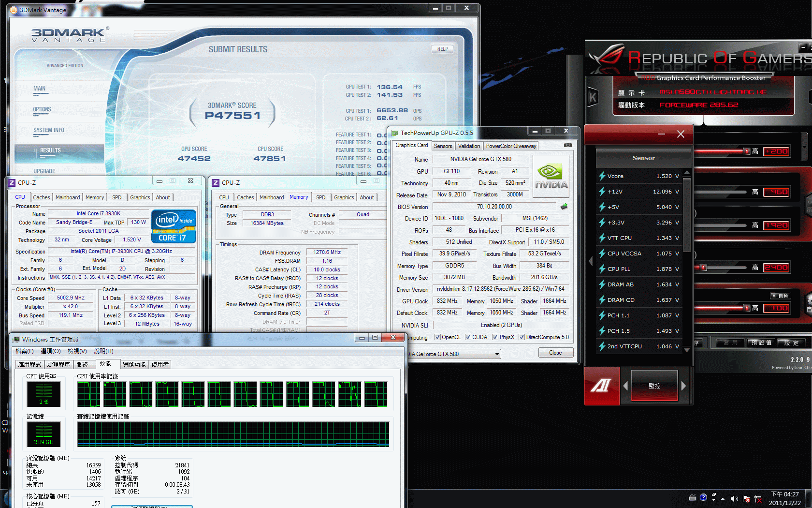Click the lightning icon beside PCH 1.5 sensor
812x508 pixels.
click(x=602, y=331)
